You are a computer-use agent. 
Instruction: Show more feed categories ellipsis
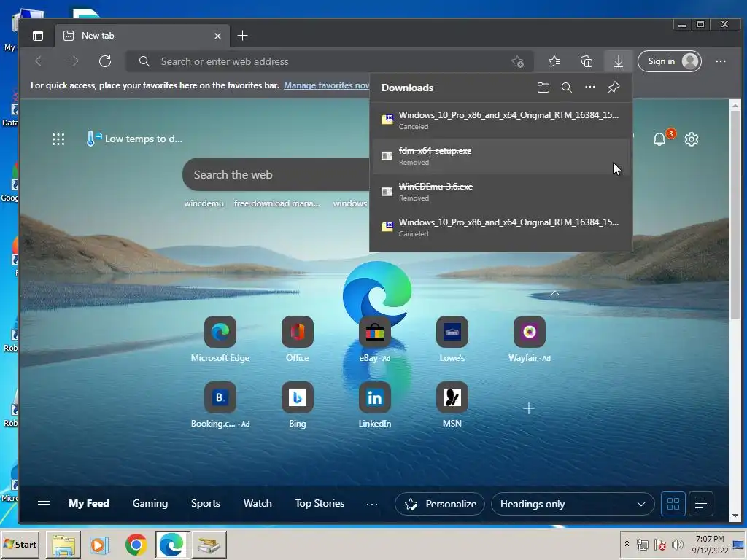[372, 504]
